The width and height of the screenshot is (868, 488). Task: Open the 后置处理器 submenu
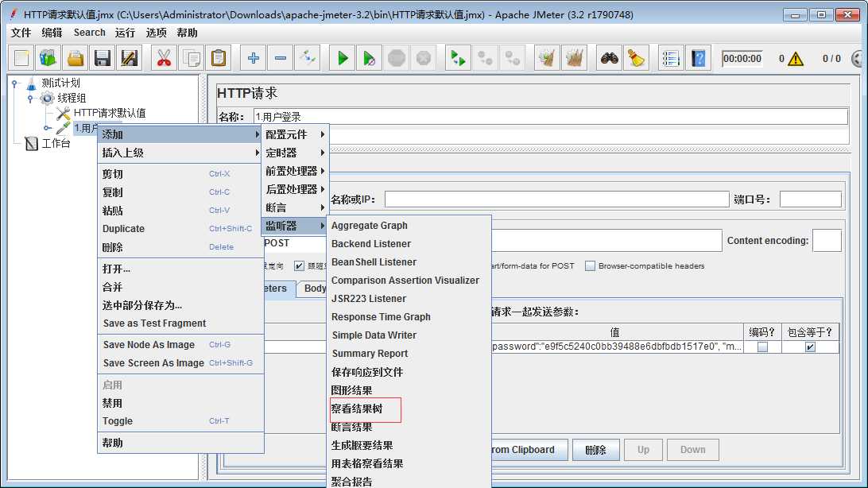pyautogui.click(x=295, y=189)
